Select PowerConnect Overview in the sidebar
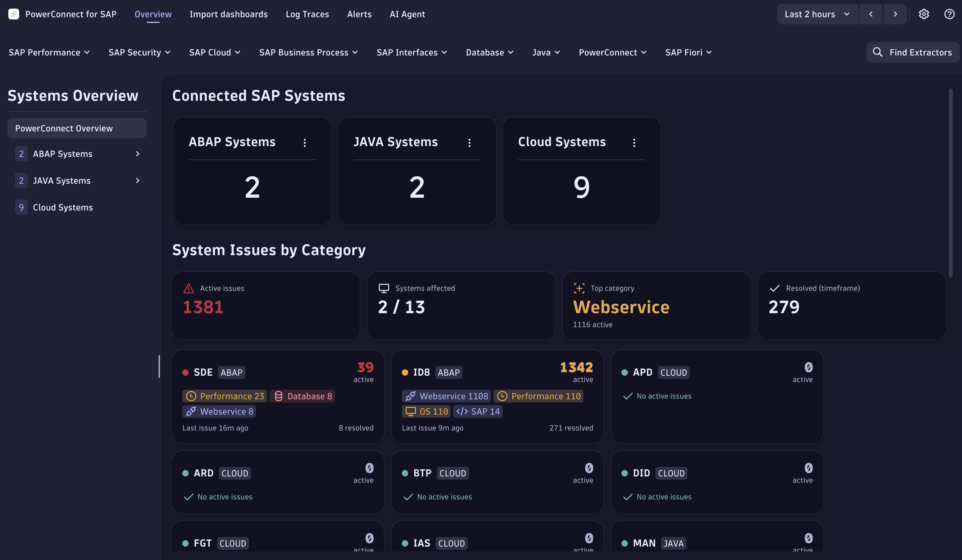The image size is (962, 560). click(77, 128)
